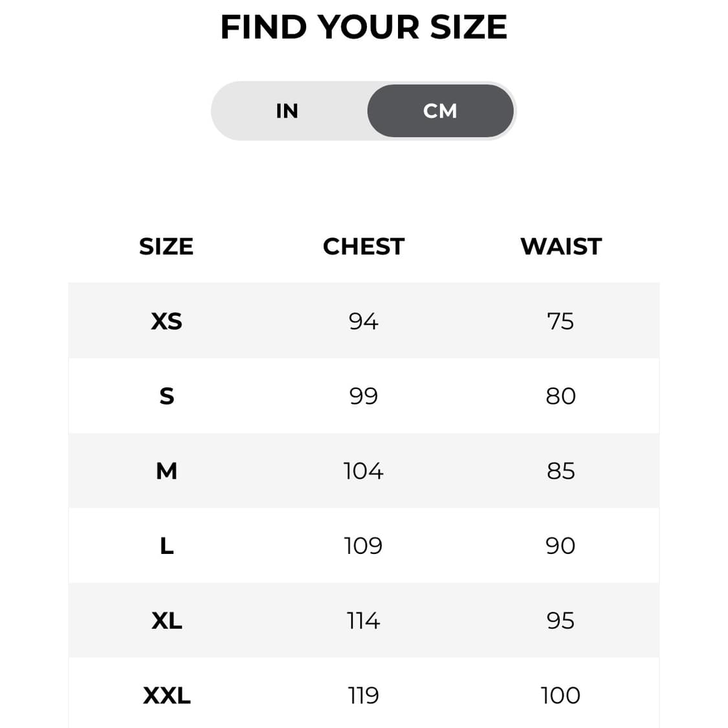Select the XXL size row label
The height and width of the screenshot is (728, 728).
point(167,696)
